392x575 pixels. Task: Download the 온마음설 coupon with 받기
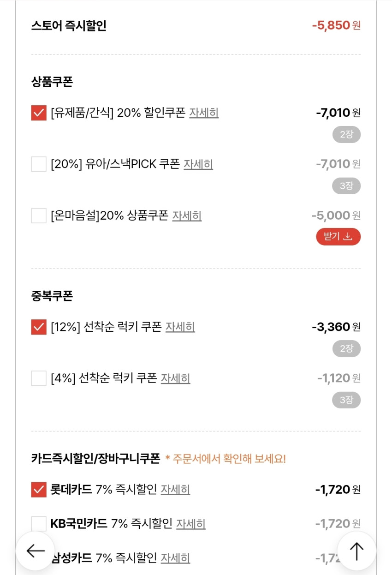pos(338,237)
